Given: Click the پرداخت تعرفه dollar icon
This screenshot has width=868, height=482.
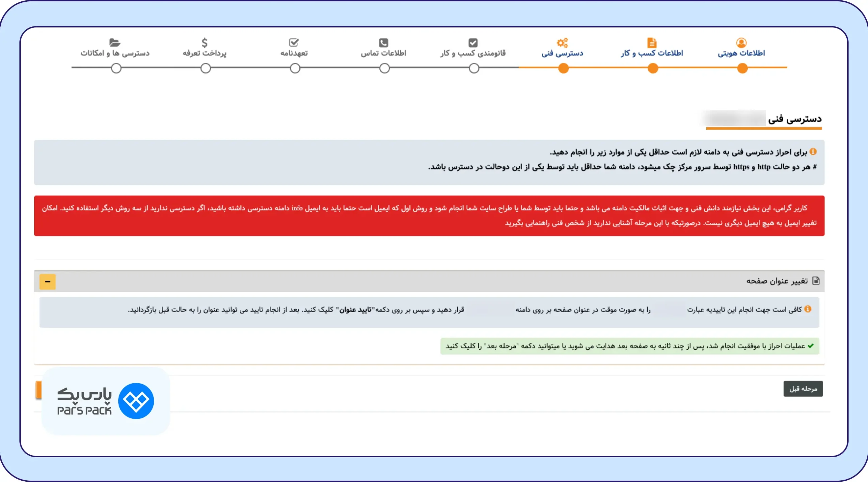Looking at the screenshot, I should [x=204, y=43].
